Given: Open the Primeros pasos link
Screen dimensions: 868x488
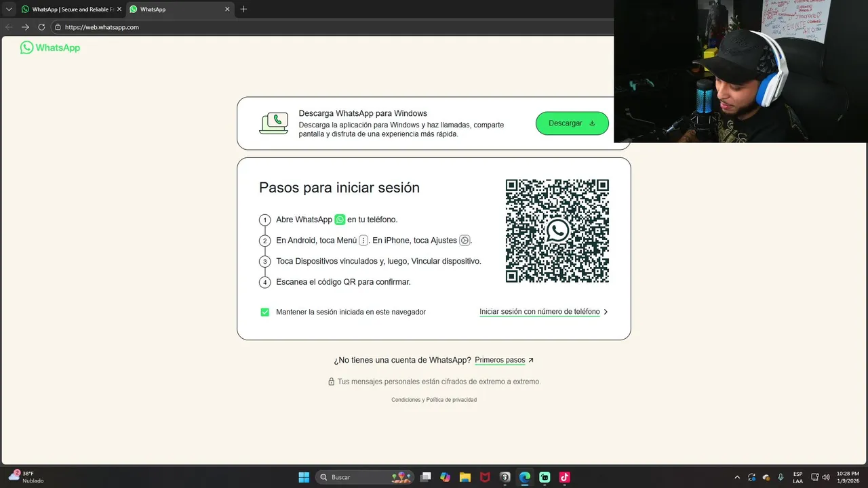Looking at the screenshot, I should (x=500, y=360).
